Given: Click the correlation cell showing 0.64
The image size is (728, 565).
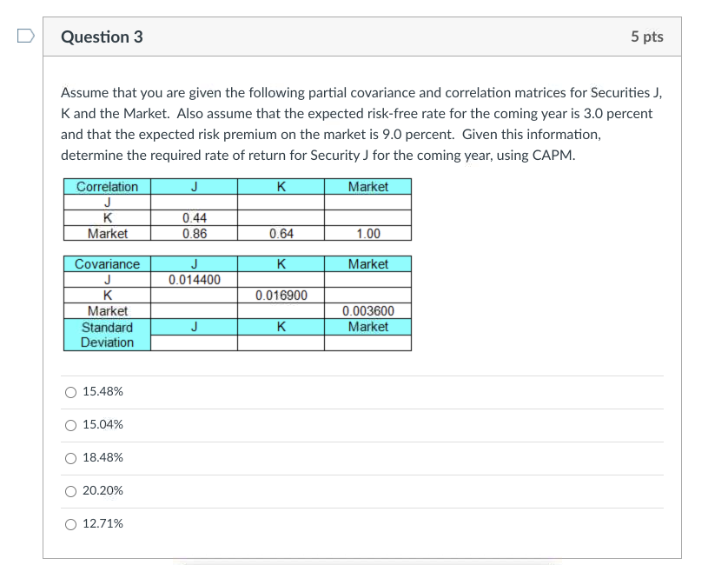Looking at the screenshot, I should pyautogui.click(x=280, y=231).
